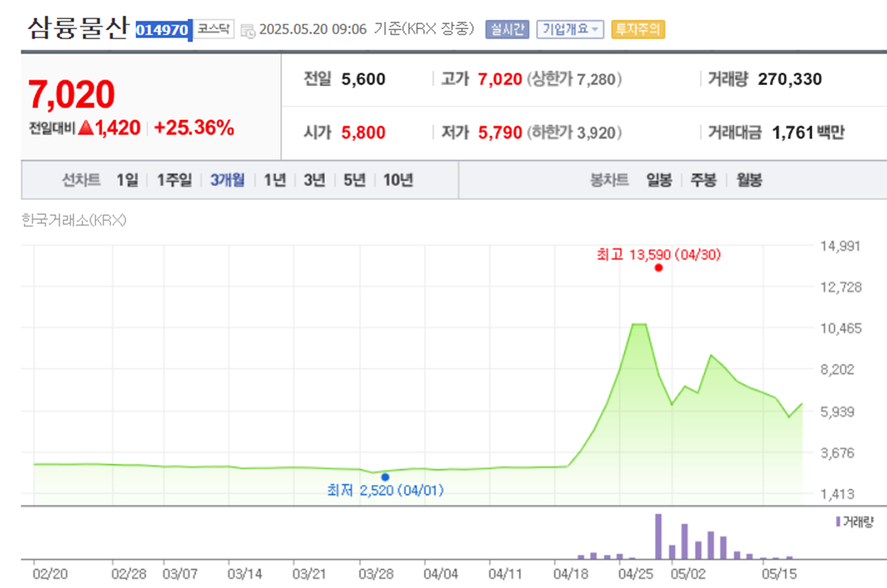Select the 3개월 line chart tab

coord(228,180)
